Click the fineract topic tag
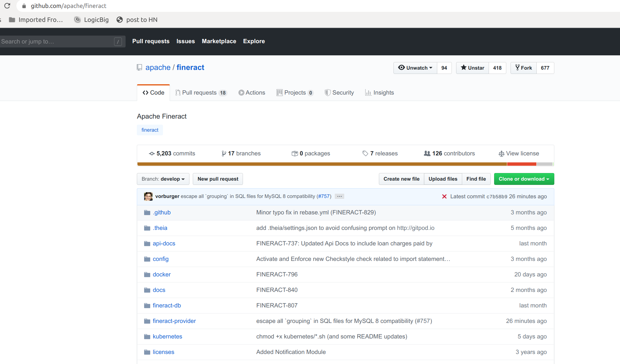620x364 pixels. coord(150,130)
